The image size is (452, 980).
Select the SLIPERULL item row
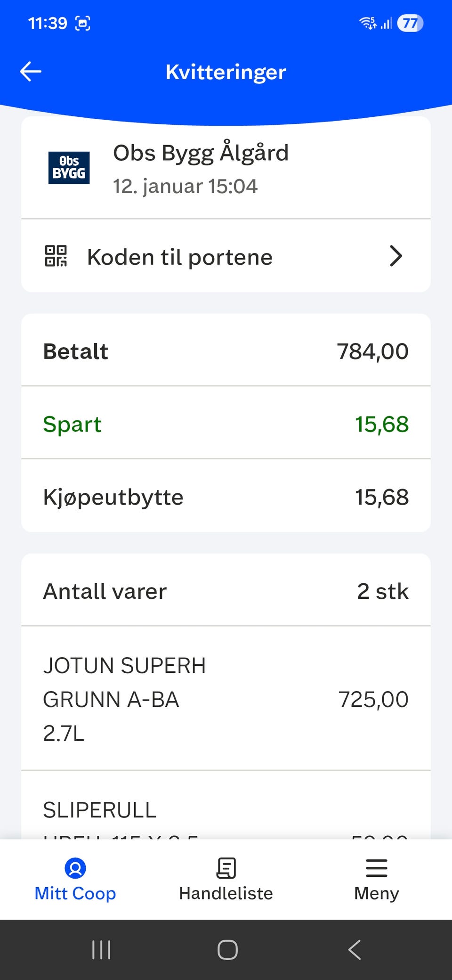[226, 805]
